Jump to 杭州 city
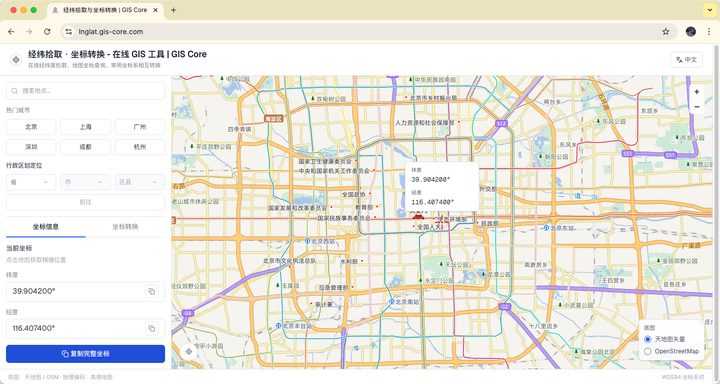720x384 pixels. pyautogui.click(x=140, y=147)
